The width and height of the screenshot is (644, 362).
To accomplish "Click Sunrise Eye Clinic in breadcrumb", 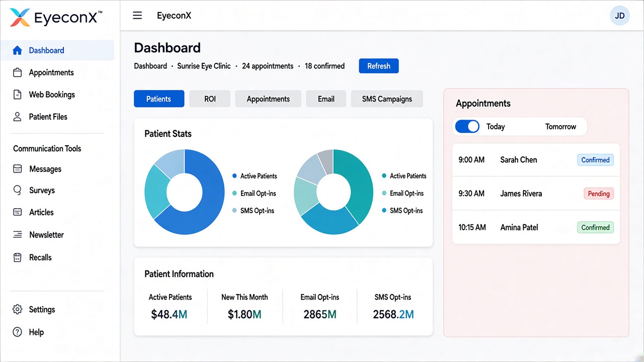I will click(x=204, y=66).
